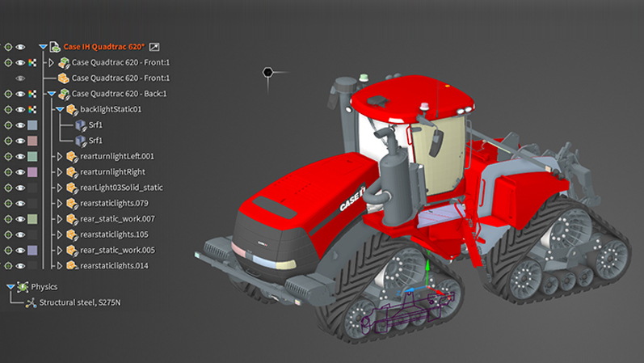Click the rearturnlightRight component icon
Viewport: 644px width, 363px height.
pyautogui.click(x=72, y=172)
